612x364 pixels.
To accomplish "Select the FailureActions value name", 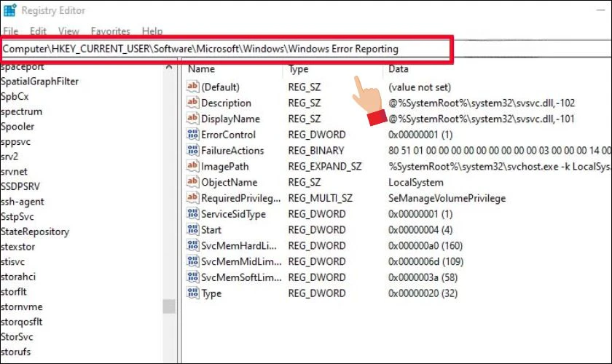I will point(232,151).
